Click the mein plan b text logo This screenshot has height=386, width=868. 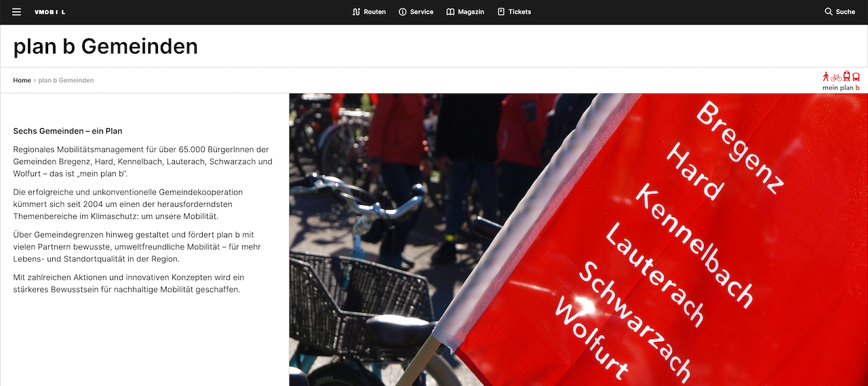(841, 88)
